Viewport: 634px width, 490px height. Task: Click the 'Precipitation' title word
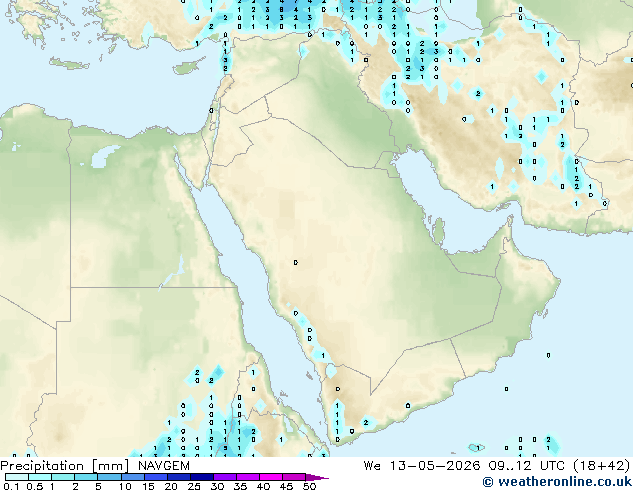(x=42, y=466)
